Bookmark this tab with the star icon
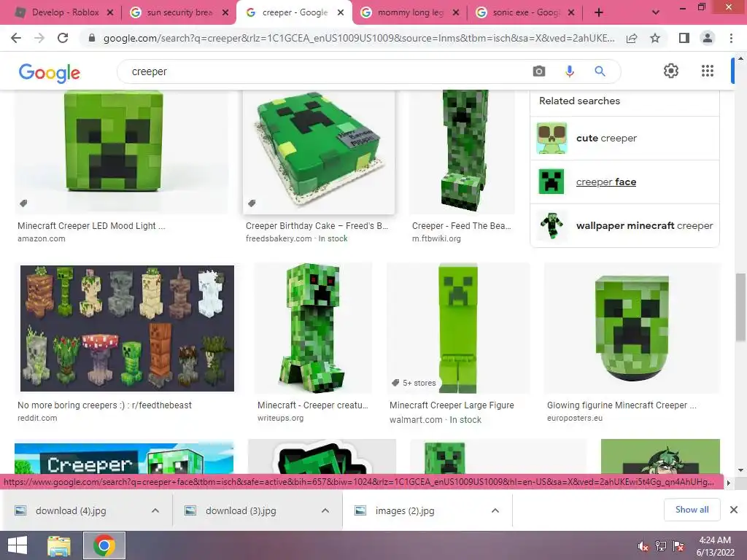 coord(655,38)
